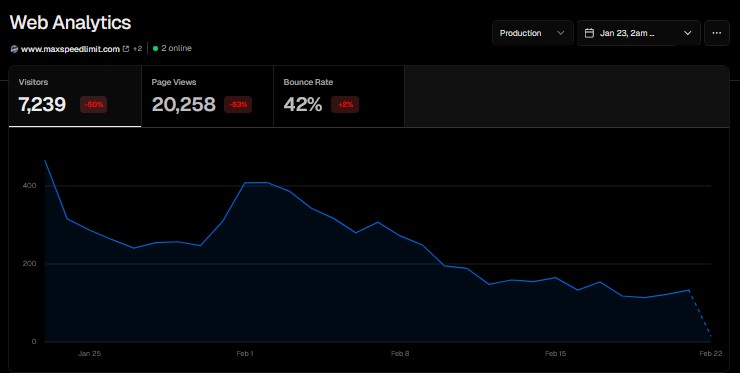The width and height of the screenshot is (740, 373).
Task: Click the 400 y-axis label
Action: point(29,186)
